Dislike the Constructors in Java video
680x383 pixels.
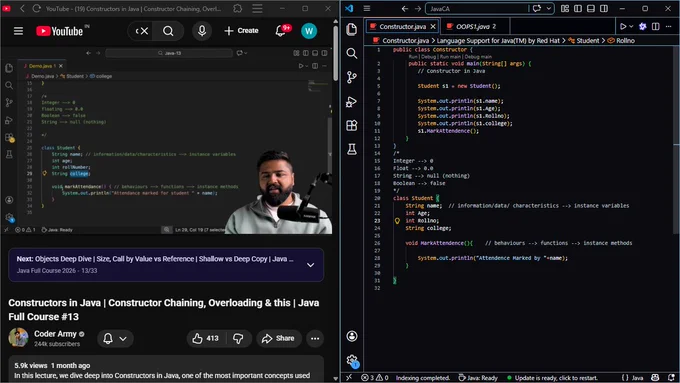point(238,338)
